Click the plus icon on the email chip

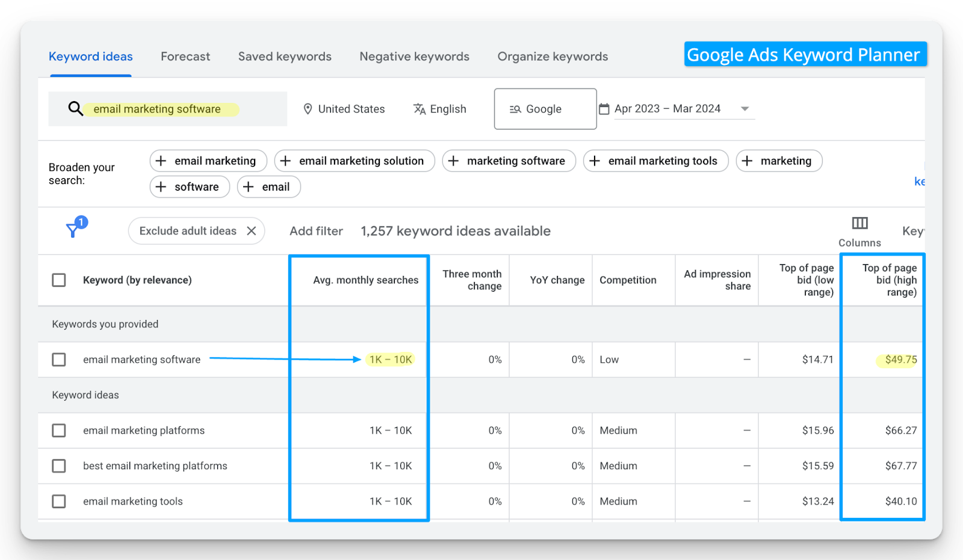[x=249, y=186]
